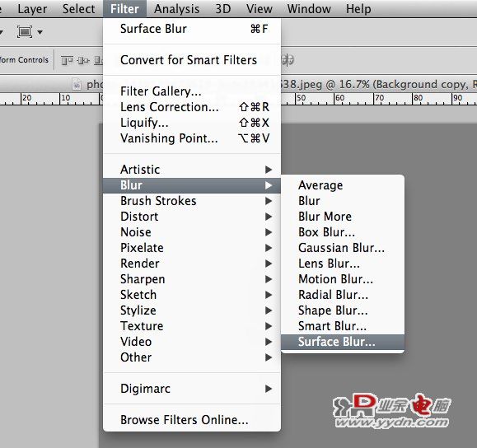This screenshot has width=477, height=448.
Task: Apply the Average blur filter
Action: (x=343, y=185)
